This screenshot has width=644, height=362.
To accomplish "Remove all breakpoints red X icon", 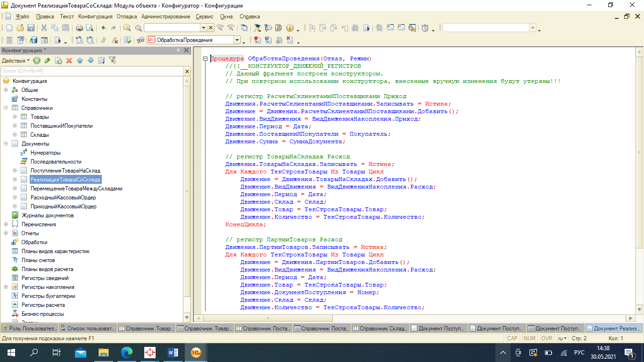I will coord(289,40).
